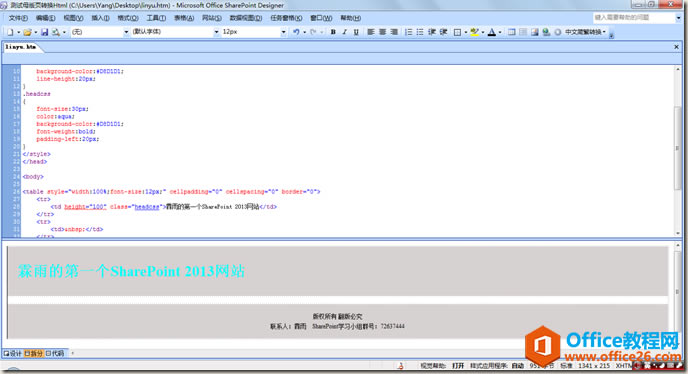Expand the font color dropdown arrow

tap(500, 32)
